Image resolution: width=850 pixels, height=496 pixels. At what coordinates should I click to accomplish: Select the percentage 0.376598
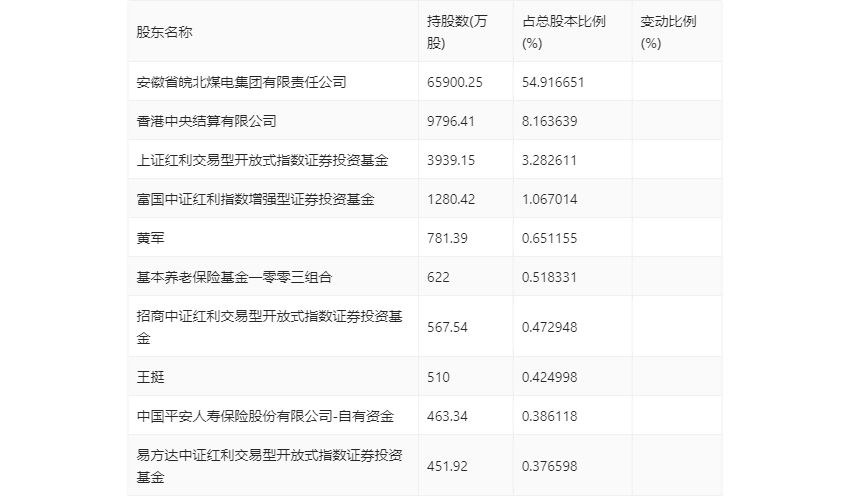(550, 466)
